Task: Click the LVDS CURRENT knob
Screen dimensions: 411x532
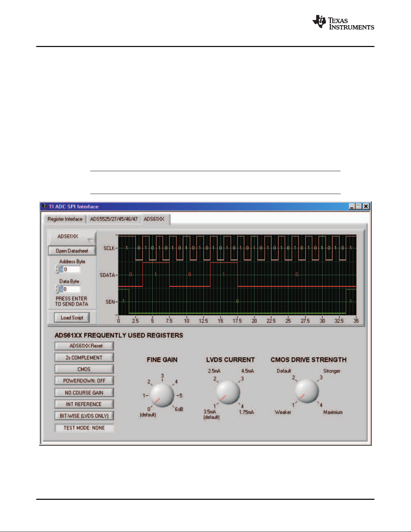Action: 228,392
